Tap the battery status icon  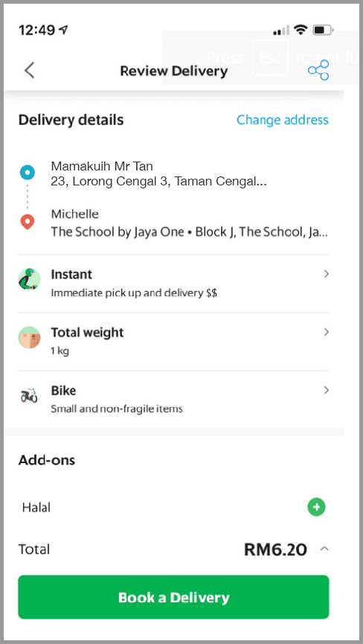point(324,30)
